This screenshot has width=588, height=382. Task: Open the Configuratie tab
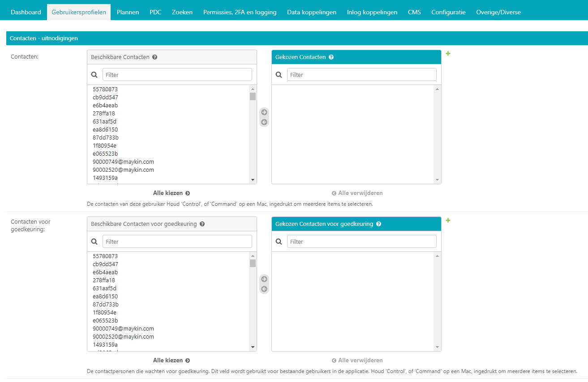click(x=448, y=12)
